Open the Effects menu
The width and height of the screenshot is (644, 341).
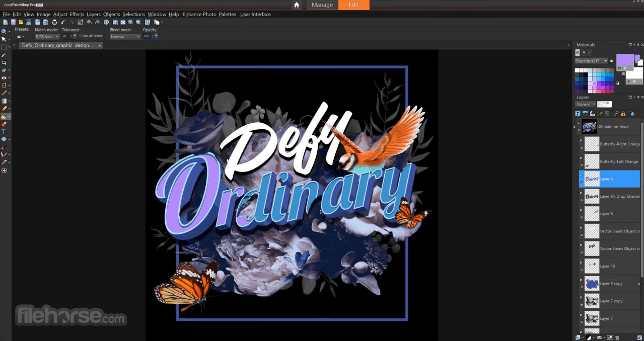pos(77,14)
